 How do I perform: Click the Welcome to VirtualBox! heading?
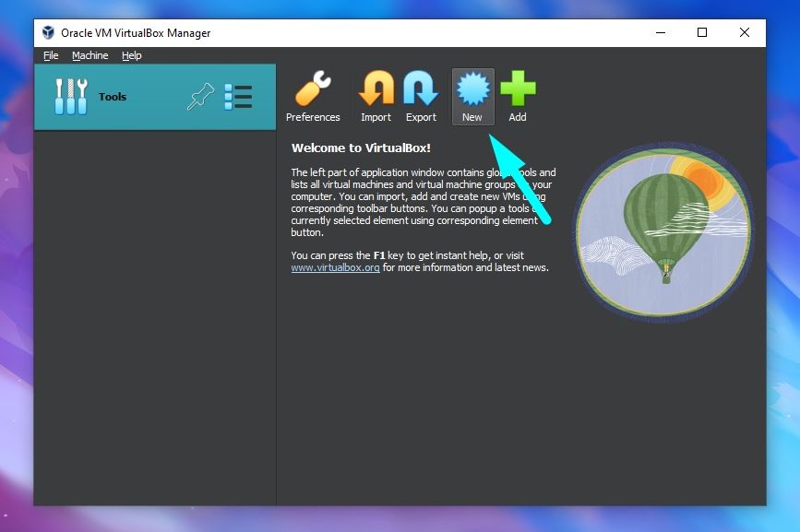pos(361,148)
